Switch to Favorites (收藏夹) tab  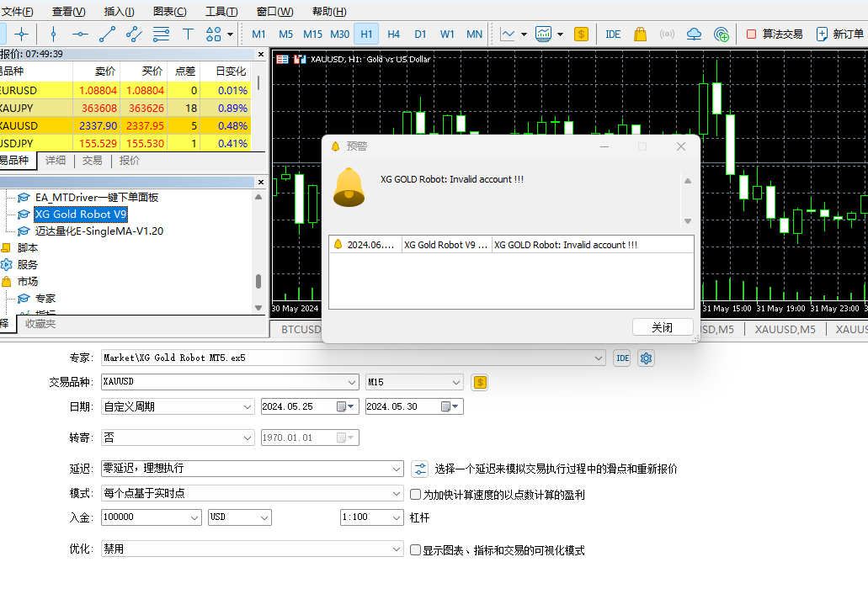(40, 324)
